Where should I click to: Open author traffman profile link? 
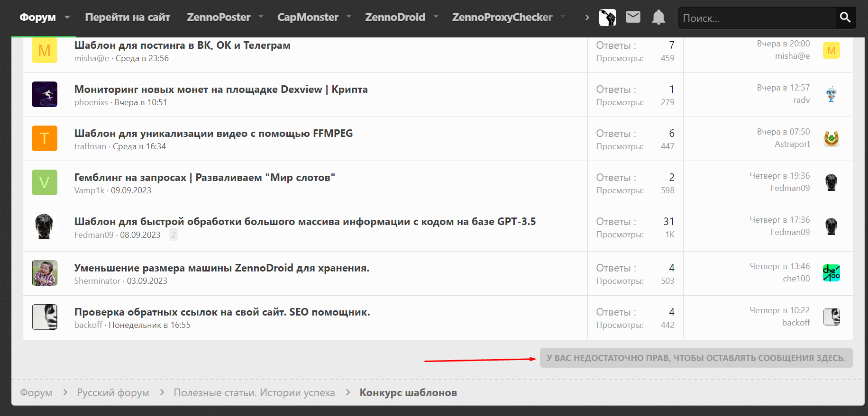pos(90,146)
